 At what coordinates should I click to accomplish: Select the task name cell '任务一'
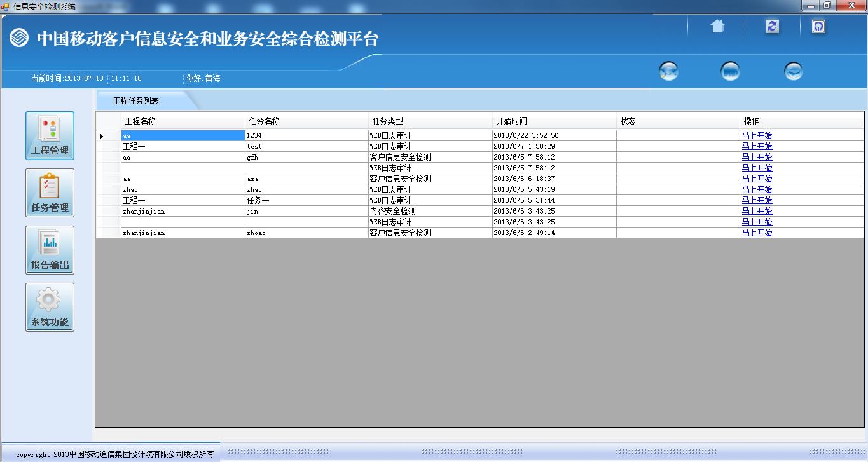[x=307, y=200]
